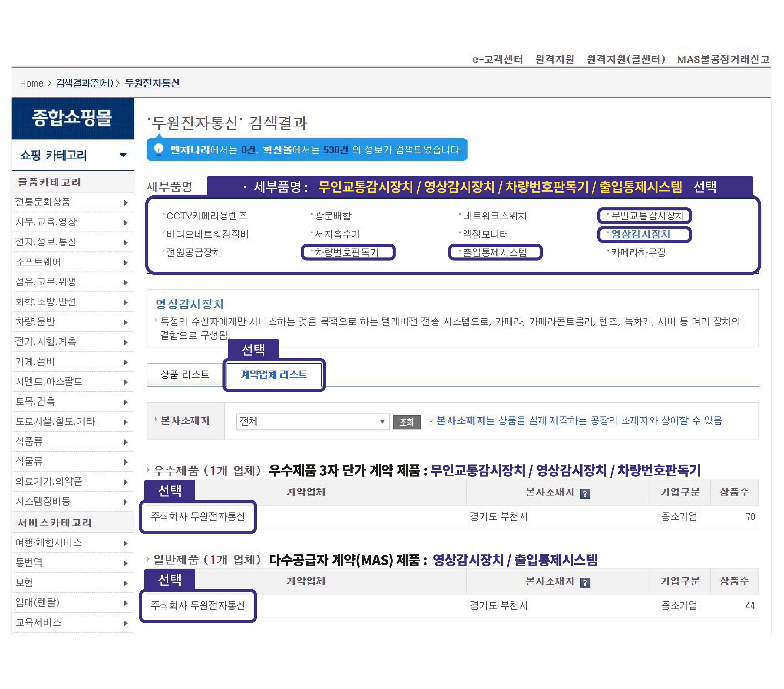784x689 pixels.
Task: Open the 시스템장비등 category
Action: (73, 501)
